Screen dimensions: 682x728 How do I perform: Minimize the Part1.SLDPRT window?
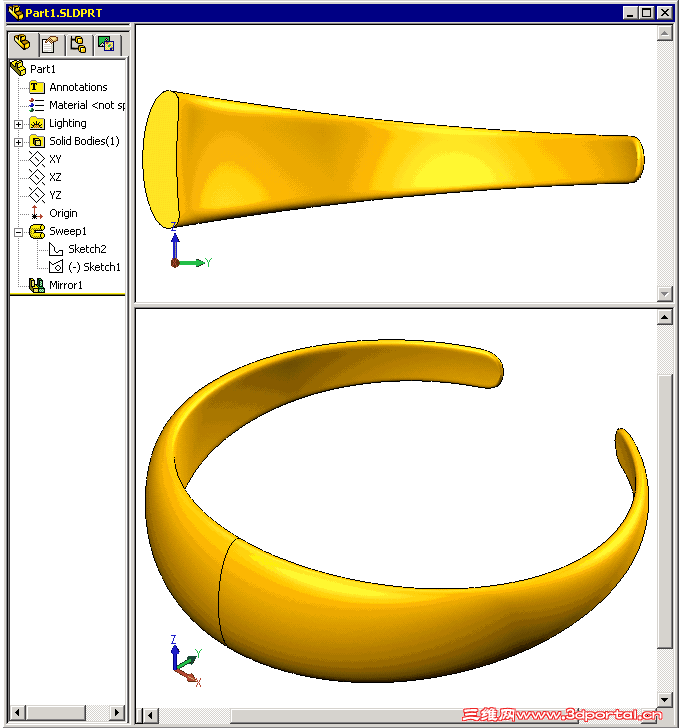[x=630, y=13]
